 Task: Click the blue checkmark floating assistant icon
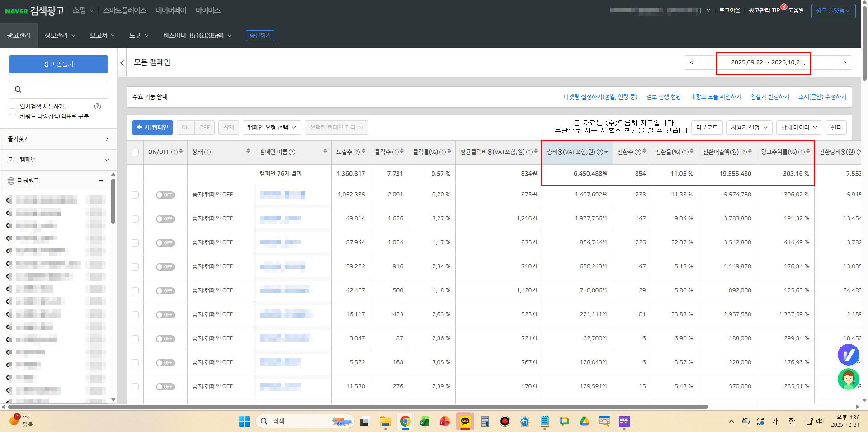tap(848, 355)
